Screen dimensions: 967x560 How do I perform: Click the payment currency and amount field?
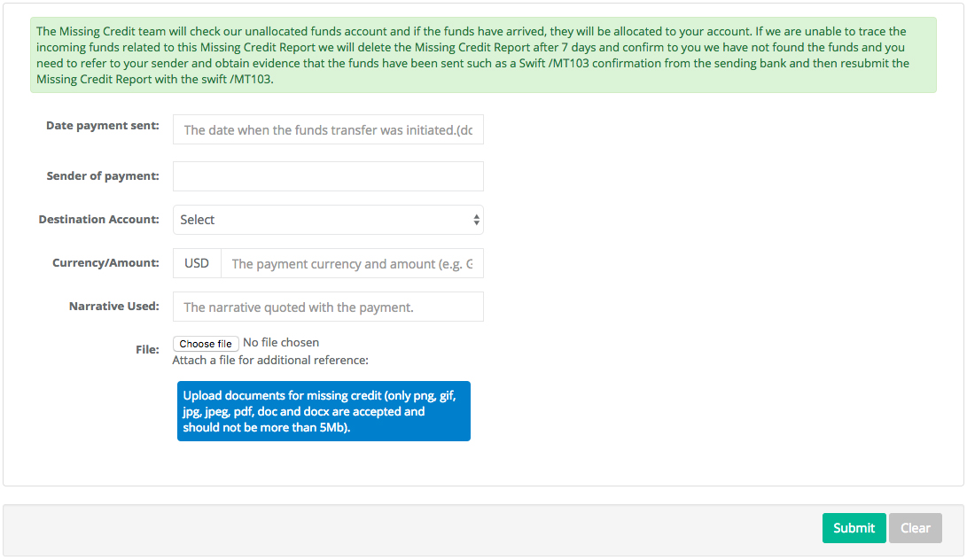click(352, 263)
